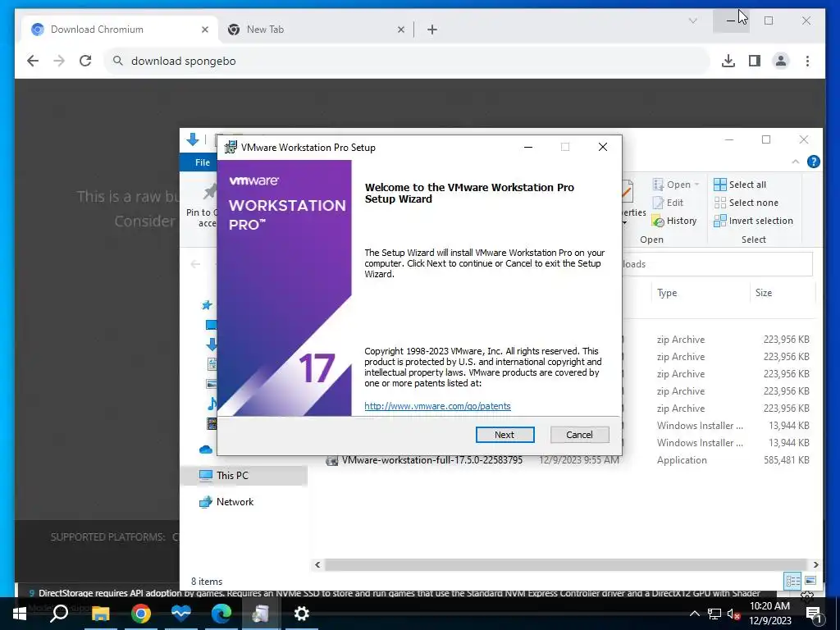
Task: Click Invert selection in Explorer ribbon
Action: [753, 221]
